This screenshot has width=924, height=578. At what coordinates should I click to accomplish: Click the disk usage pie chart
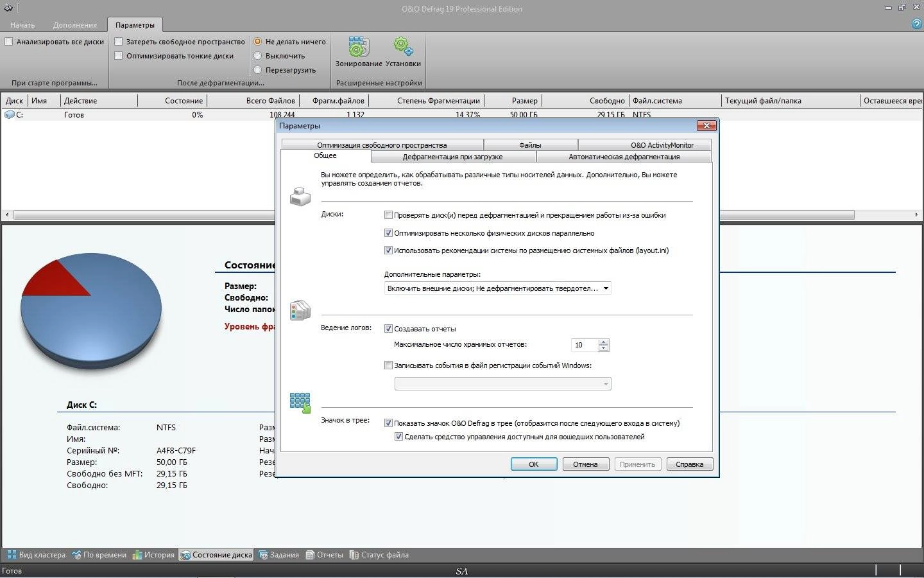pos(90,310)
